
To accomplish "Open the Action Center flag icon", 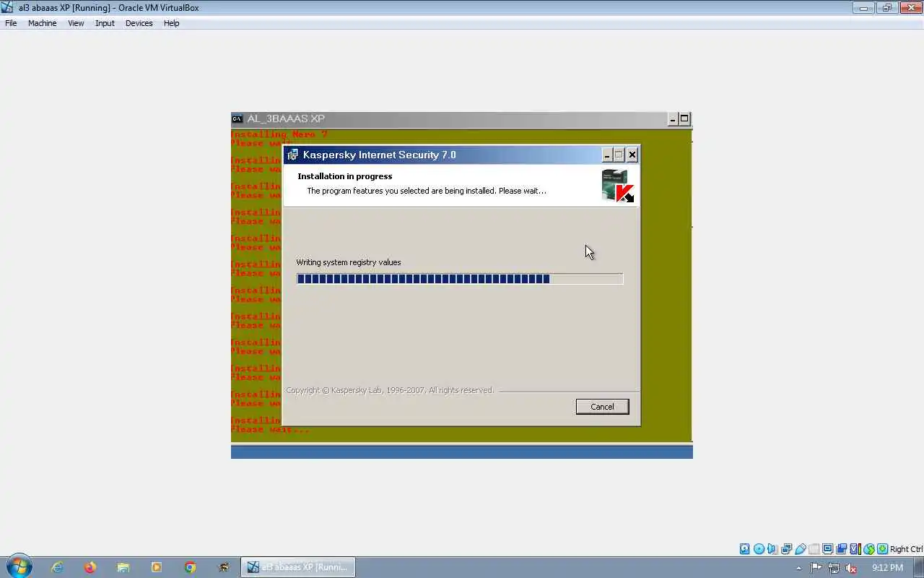I will (x=816, y=568).
